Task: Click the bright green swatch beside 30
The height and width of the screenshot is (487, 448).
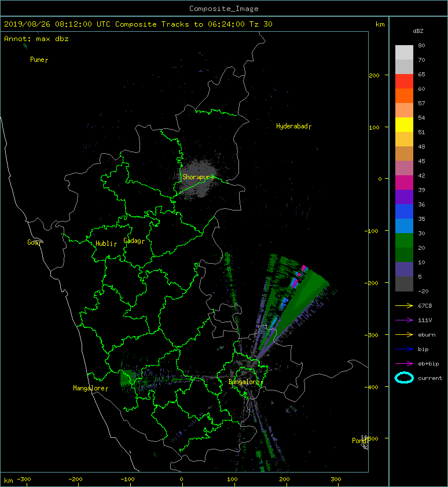Action: [404, 241]
